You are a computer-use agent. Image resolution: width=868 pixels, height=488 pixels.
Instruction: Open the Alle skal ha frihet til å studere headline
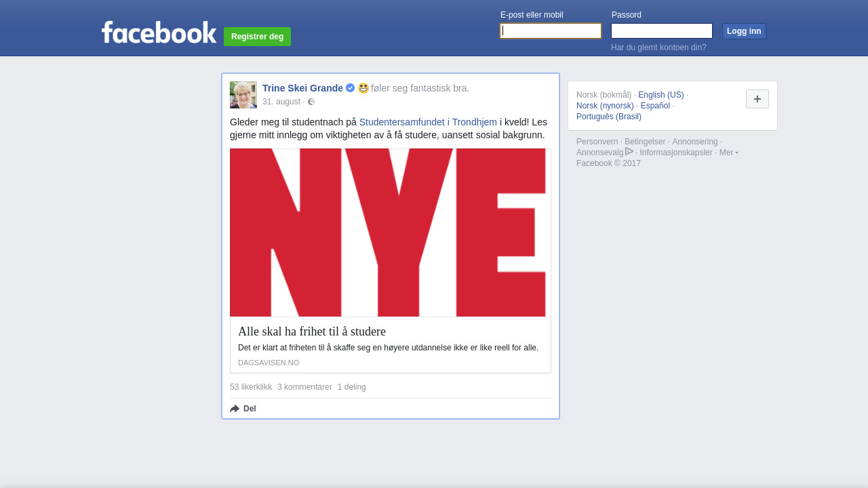(312, 331)
